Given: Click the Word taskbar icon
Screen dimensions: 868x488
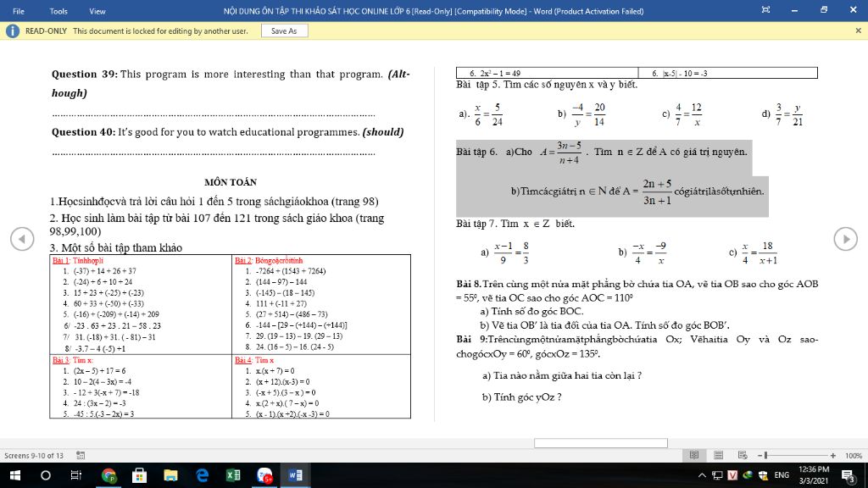Looking at the screenshot, I should coord(296,475).
